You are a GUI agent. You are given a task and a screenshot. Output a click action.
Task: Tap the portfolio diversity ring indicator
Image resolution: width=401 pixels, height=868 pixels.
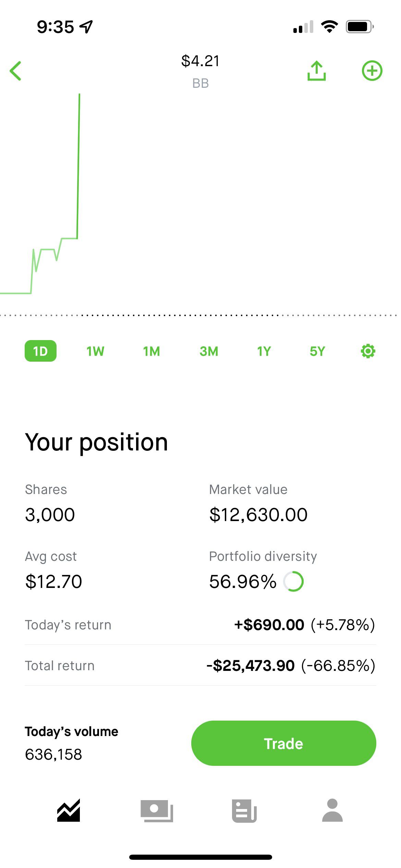coord(293,581)
